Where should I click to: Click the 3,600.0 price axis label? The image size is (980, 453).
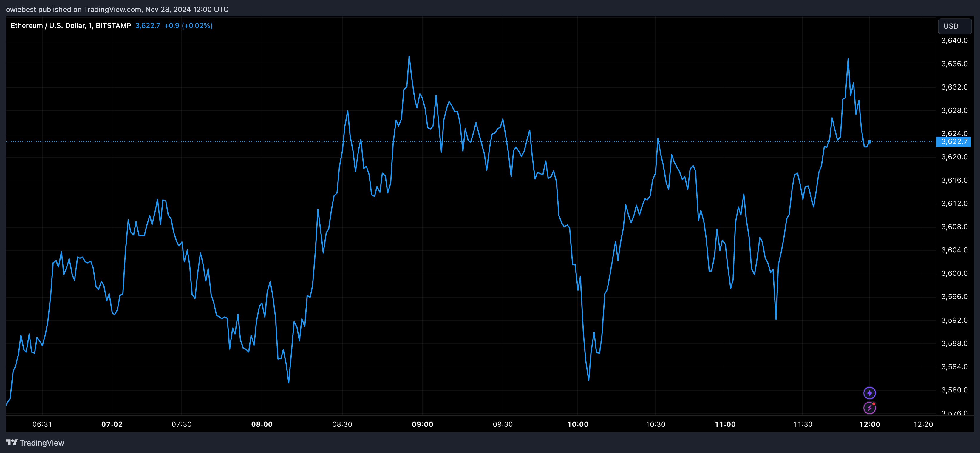tap(955, 273)
